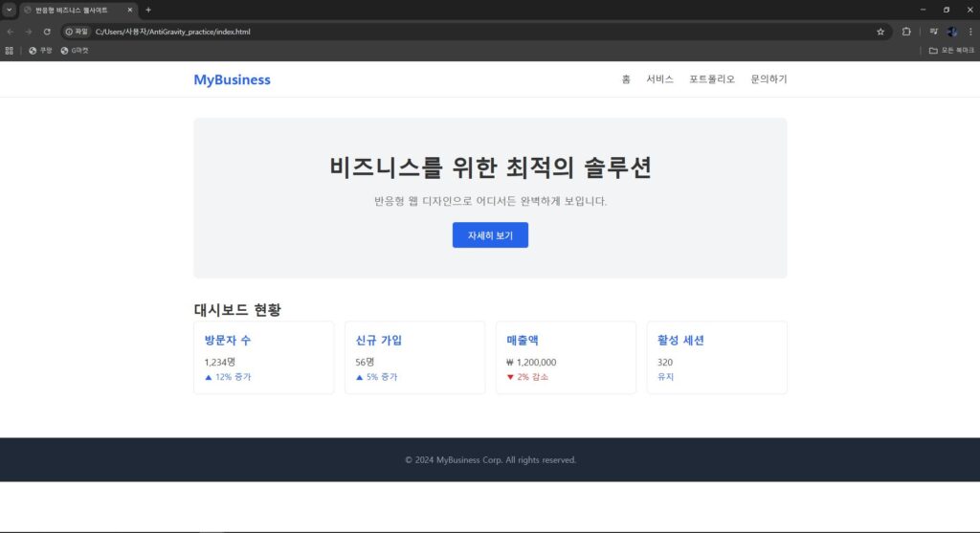Click the red 2% 감소 indicator
The height and width of the screenshot is (533, 980).
527,377
